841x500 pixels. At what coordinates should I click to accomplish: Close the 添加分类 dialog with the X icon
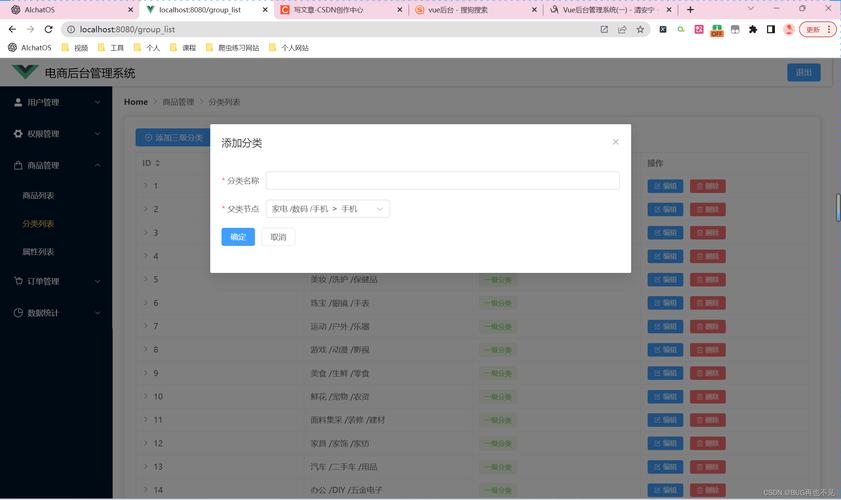615,142
